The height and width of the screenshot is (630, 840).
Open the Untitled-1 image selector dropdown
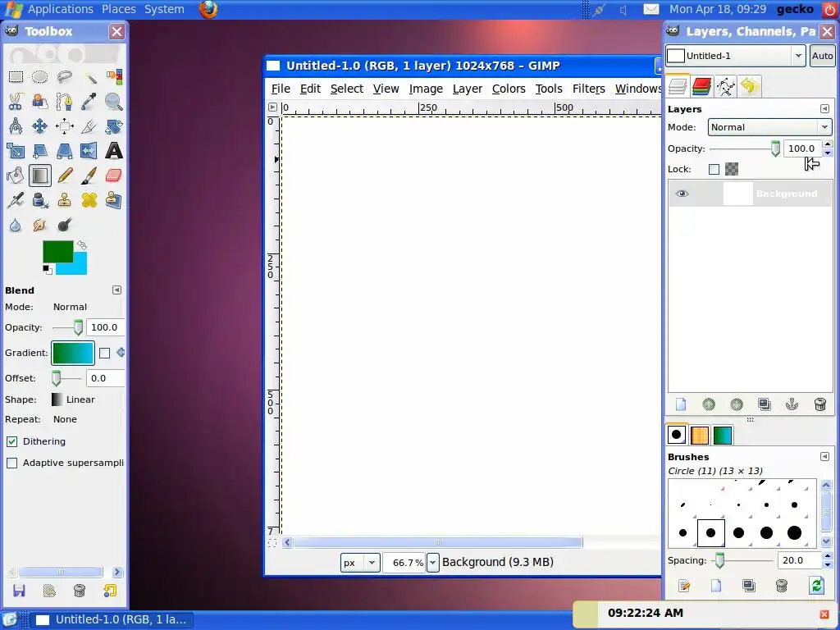pyautogui.click(x=736, y=56)
